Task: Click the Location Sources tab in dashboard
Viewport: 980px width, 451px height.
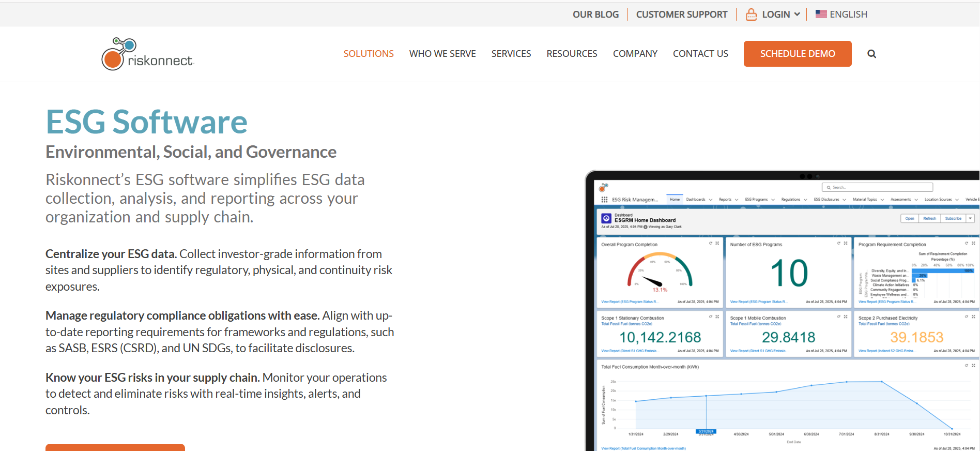Action: pyautogui.click(x=938, y=200)
